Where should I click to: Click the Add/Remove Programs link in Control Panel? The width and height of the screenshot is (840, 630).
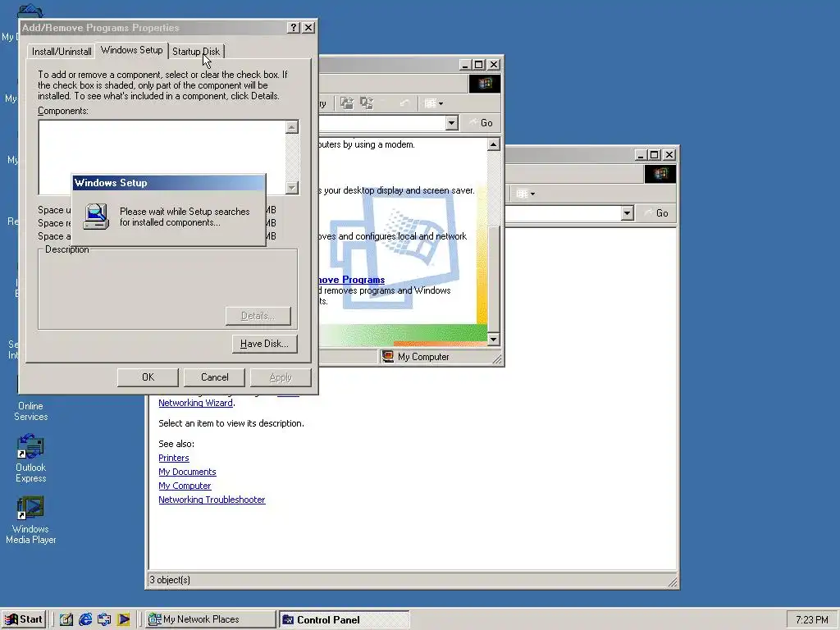coord(351,280)
